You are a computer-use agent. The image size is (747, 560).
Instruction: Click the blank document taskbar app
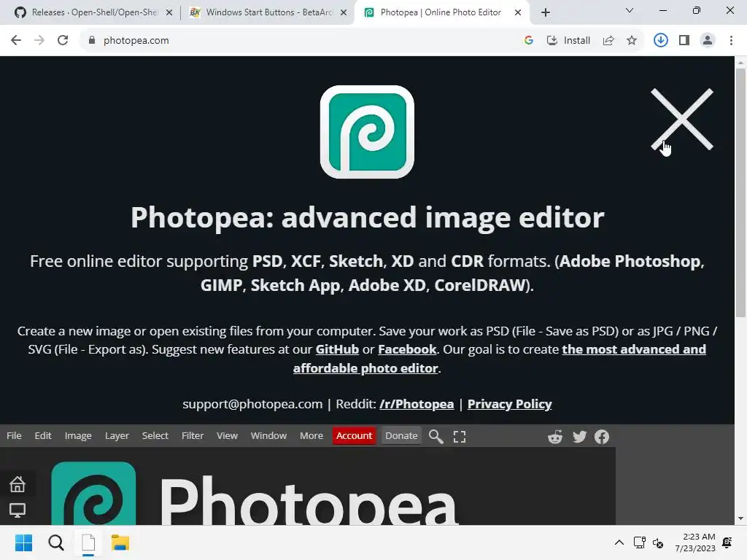tap(88, 542)
